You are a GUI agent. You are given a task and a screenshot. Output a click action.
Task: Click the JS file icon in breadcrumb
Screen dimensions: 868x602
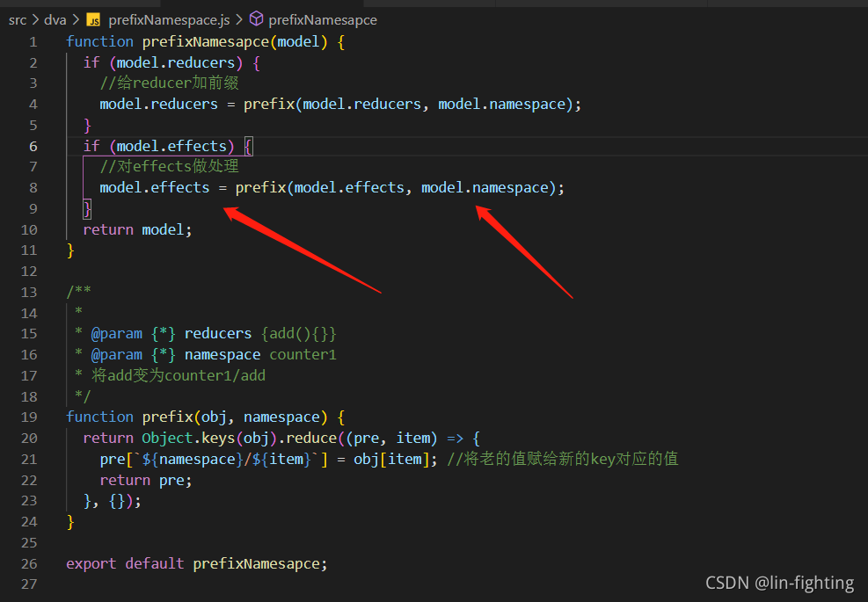click(93, 20)
